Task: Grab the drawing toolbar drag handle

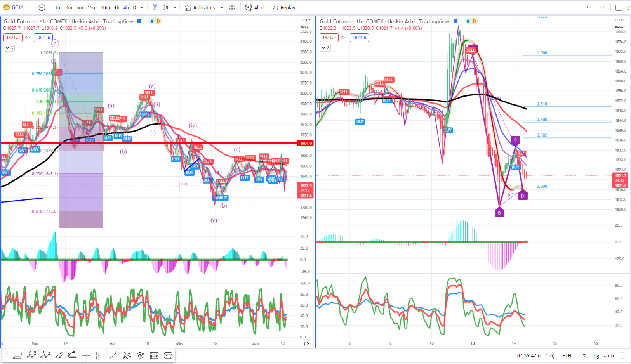Action: [6, 355]
